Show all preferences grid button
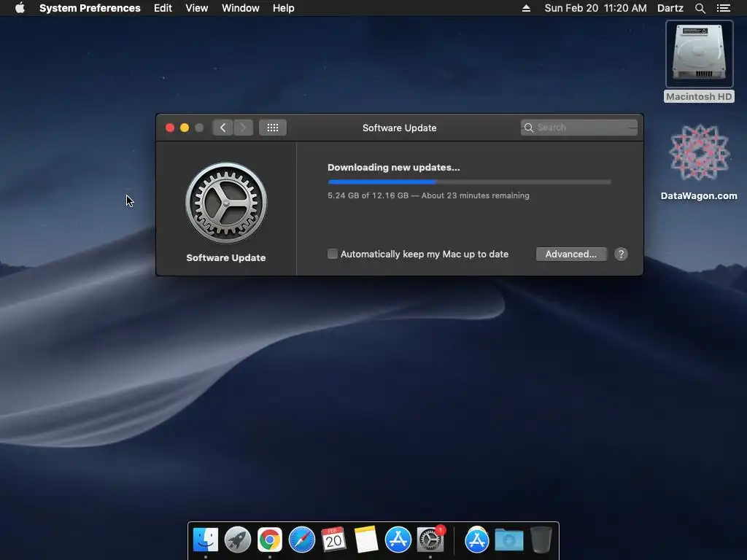 273,128
